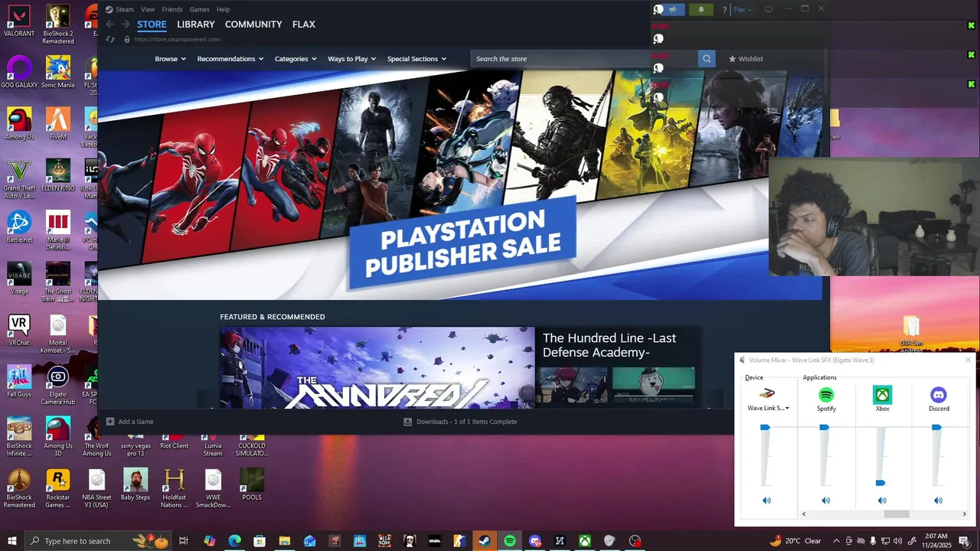Mute the Device speaker in mixer
The height and width of the screenshot is (551, 980).
pyautogui.click(x=766, y=500)
